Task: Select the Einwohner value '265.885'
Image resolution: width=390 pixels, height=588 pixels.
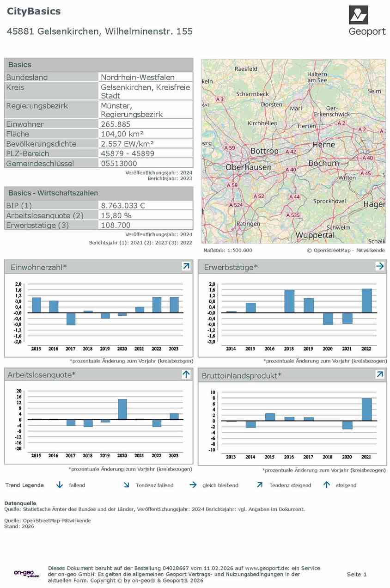Action: pos(116,124)
